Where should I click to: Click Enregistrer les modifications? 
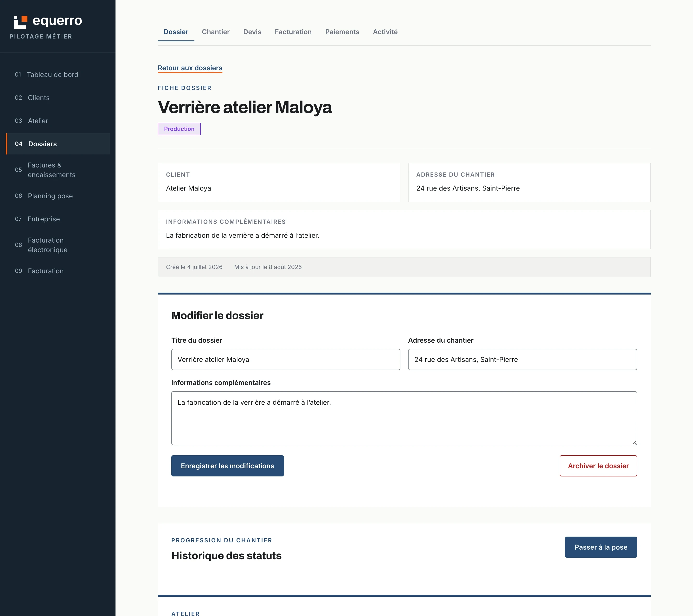(227, 466)
